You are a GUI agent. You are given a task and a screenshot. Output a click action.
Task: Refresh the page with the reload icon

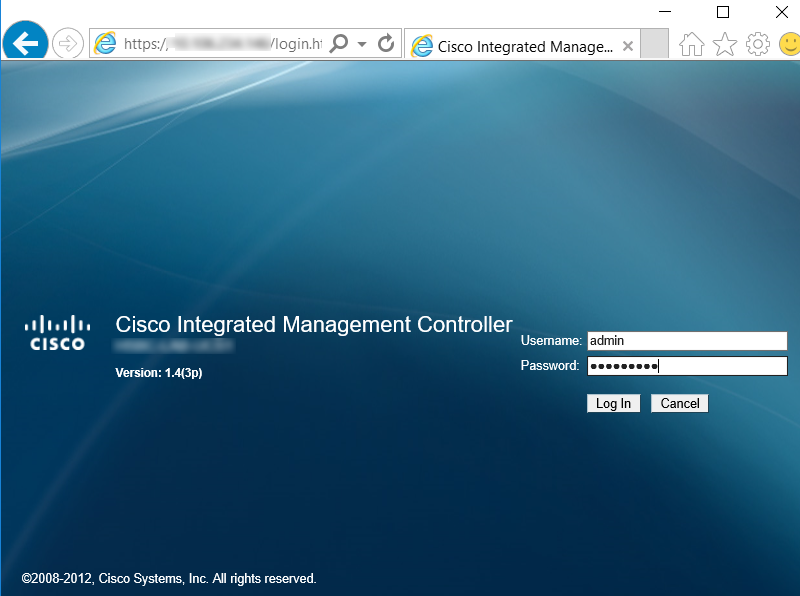[x=386, y=44]
